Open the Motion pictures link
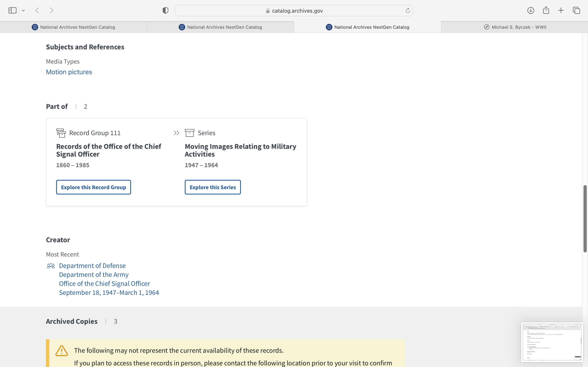588x367 pixels. [x=69, y=72]
